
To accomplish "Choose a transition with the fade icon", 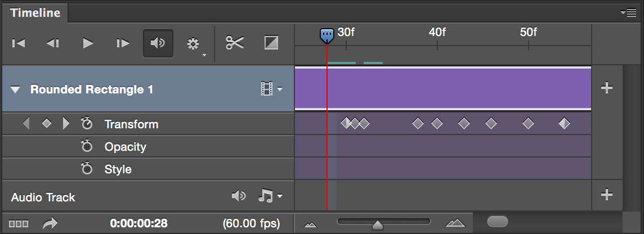I will pyautogui.click(x=271, y=43).
